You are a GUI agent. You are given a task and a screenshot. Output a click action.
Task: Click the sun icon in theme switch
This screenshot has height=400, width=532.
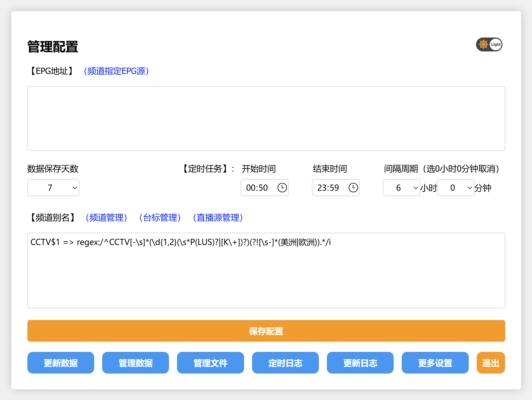tap(483, 45)
